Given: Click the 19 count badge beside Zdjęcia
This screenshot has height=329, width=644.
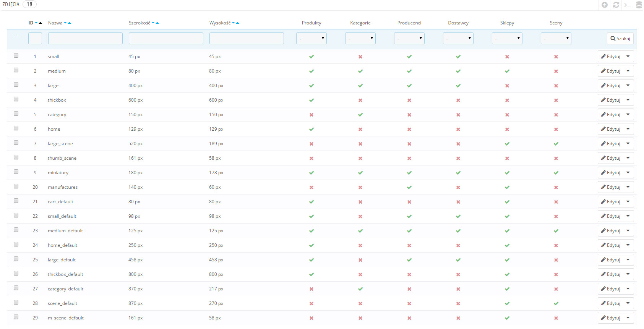Looking at the screenshot, I should (29, 4).
